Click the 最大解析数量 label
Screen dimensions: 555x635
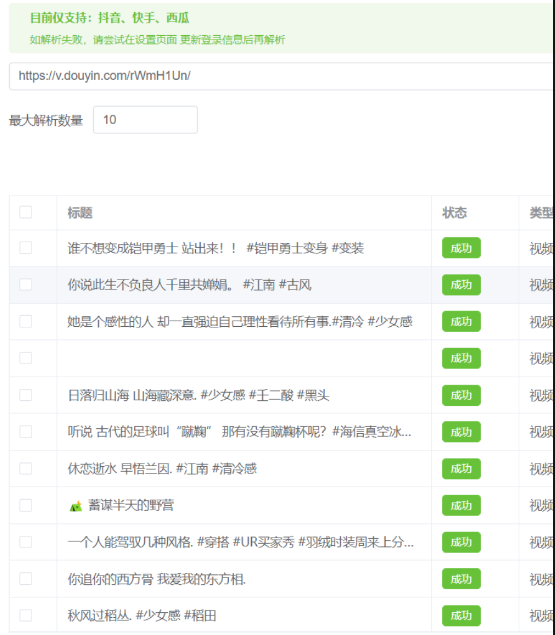[46, 120]
